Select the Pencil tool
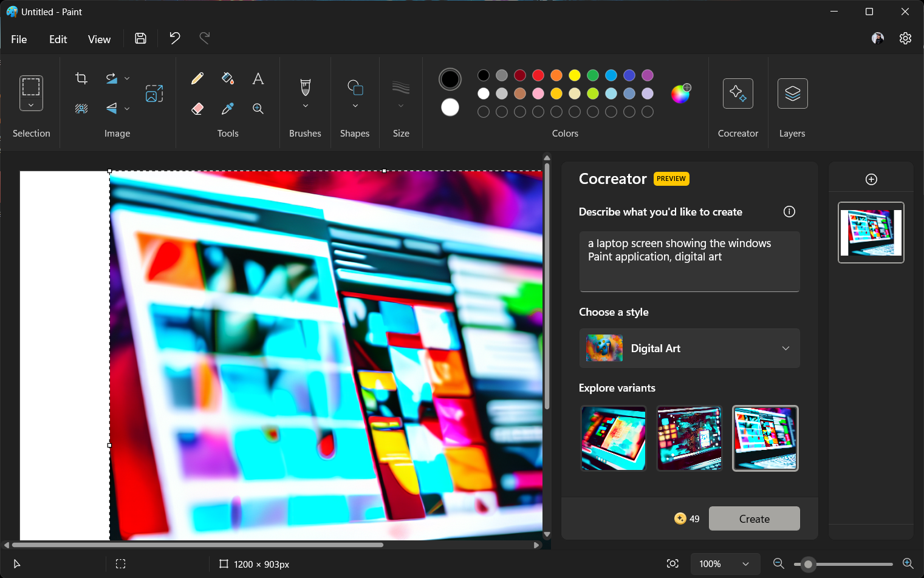Screen dimensions: 924x578 197,78
